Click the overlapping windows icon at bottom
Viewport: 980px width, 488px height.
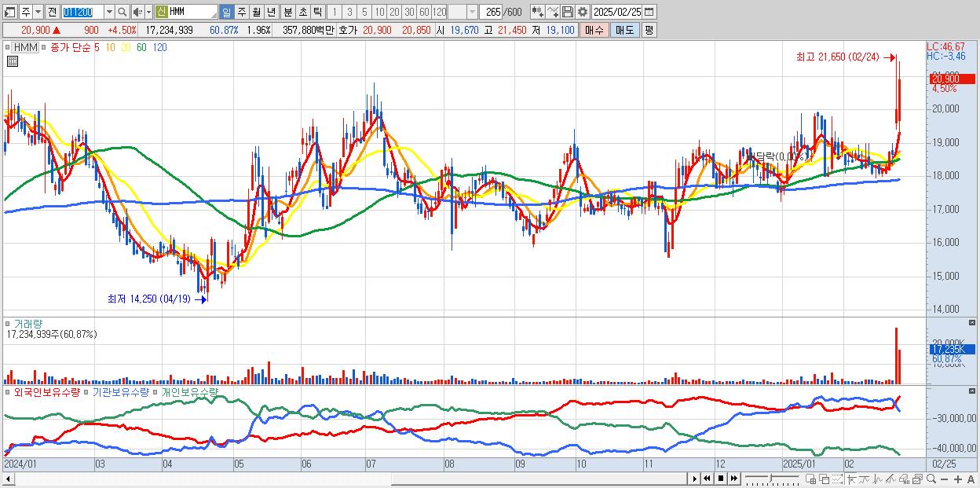click(825, 479)
